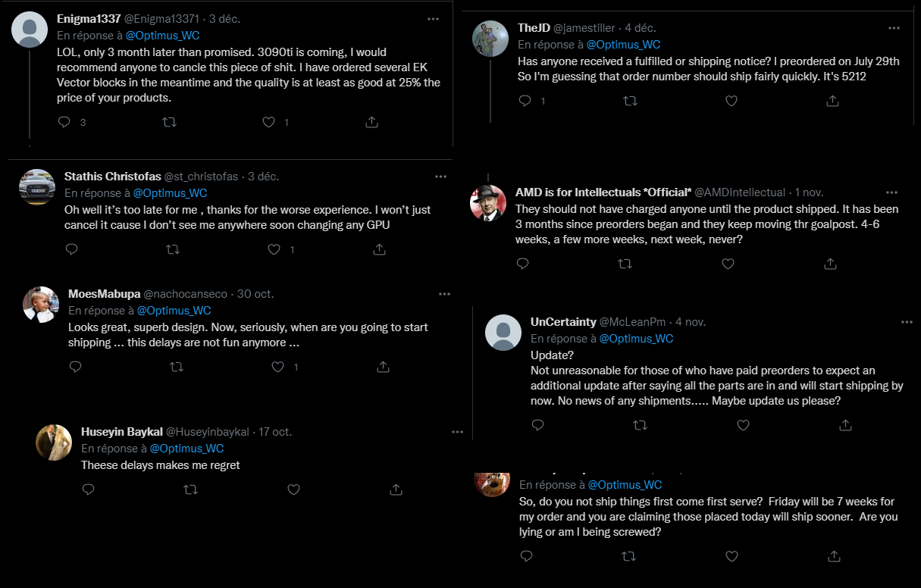Open @Optimus_WC link in Stathis Christofas's reply
Image resolution: width=921 pixels, height=588 pixels.
[170, 193]
